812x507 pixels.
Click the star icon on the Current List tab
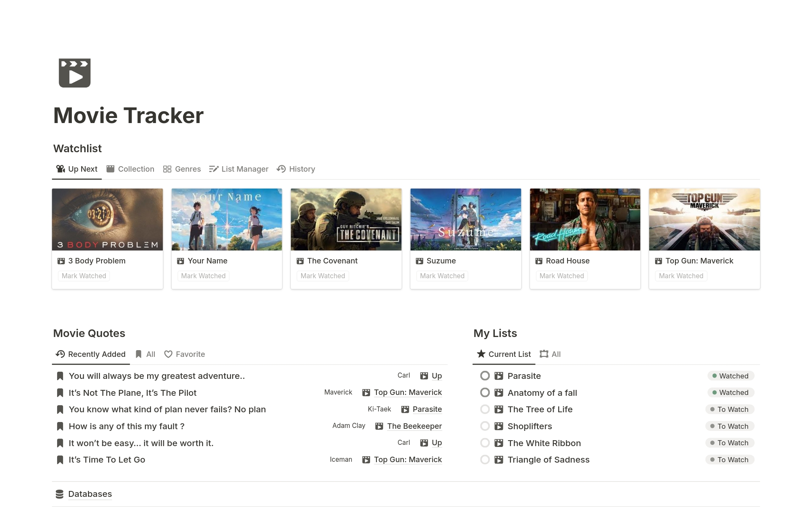tap(480, 354)
